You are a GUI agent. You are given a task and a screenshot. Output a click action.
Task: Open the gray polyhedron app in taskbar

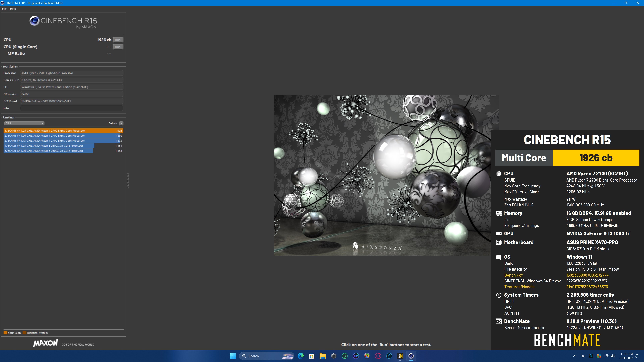pyautogui.click(x=334, y=356)
